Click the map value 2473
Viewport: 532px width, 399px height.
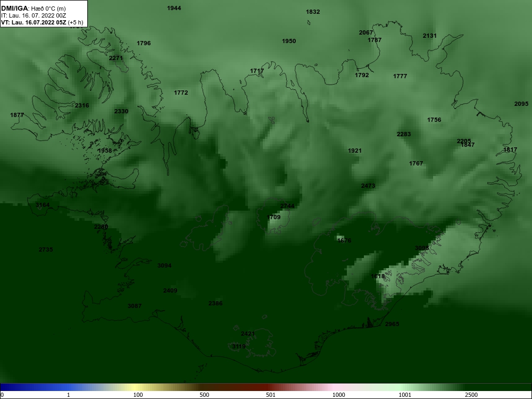coord(368,186)
